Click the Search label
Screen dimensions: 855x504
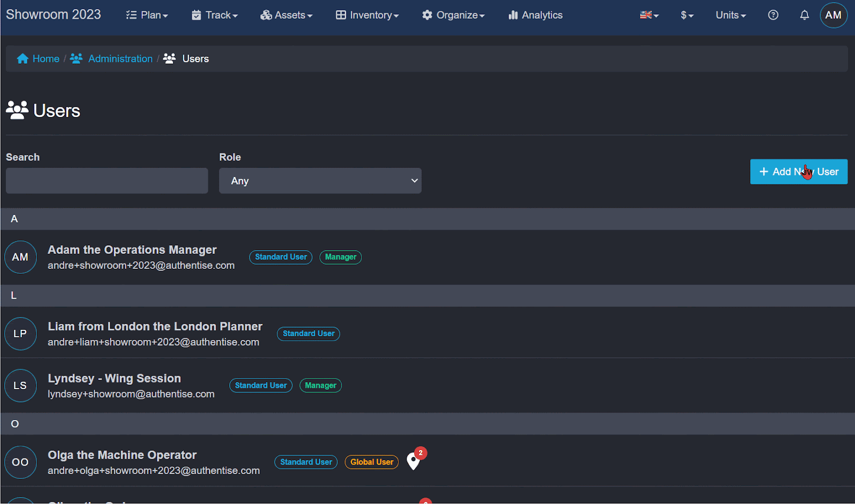pos(23,157)
